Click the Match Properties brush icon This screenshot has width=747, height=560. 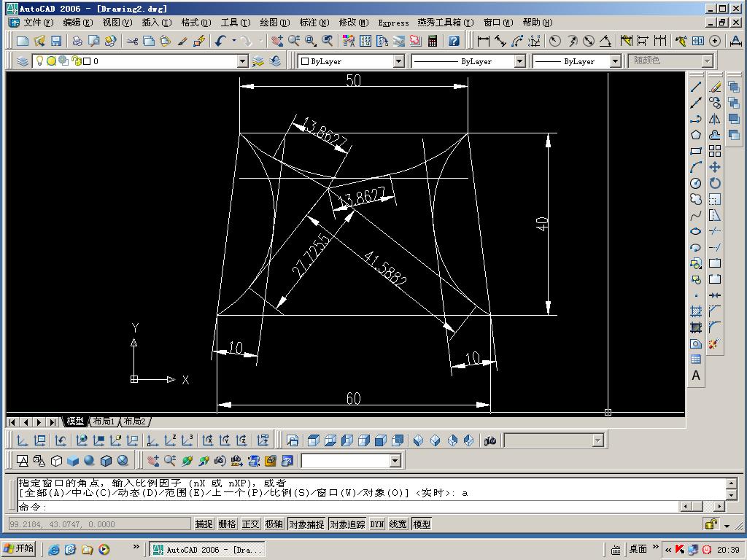coord(182,41)
